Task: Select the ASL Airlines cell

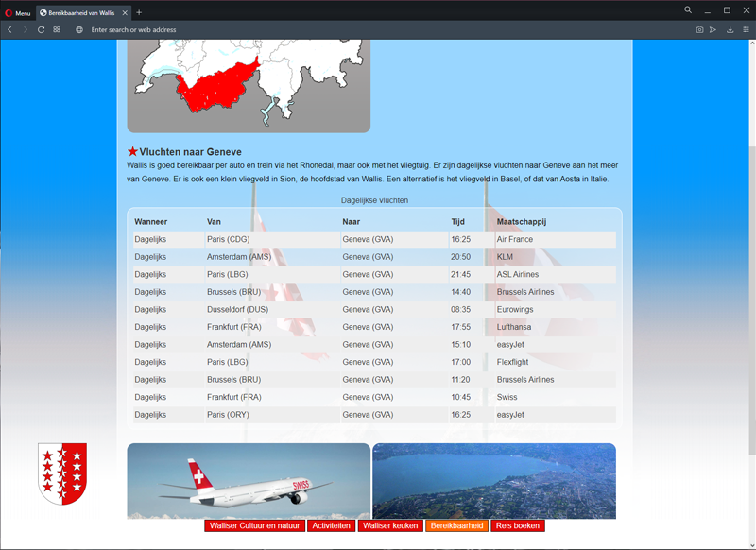Action: [556, 274]
